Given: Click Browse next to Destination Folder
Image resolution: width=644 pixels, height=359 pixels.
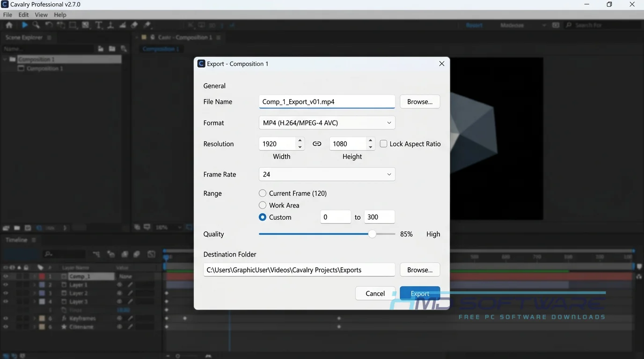Looking at the screenshot, I should (420, 270).
